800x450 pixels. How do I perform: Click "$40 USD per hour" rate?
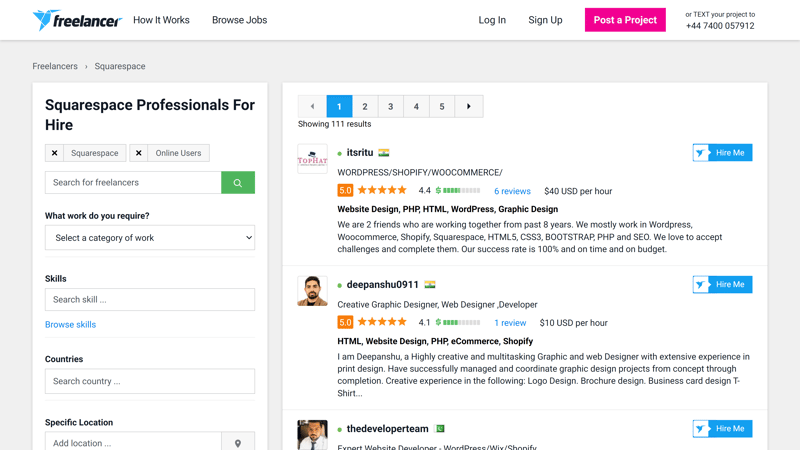[x=578, y=191]
